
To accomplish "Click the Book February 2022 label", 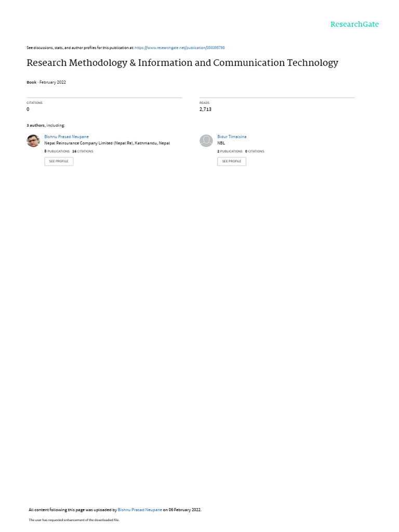I will (x=46, y=82).
